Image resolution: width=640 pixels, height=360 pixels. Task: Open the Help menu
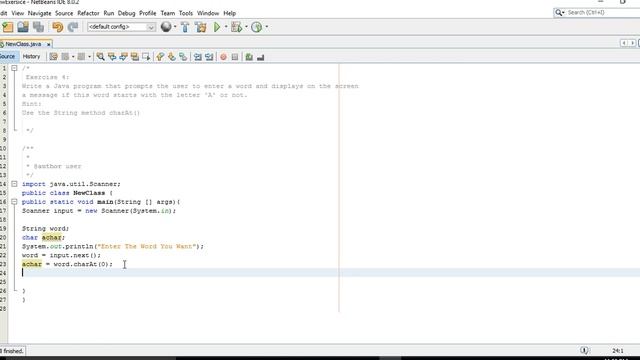coord(230,13)
